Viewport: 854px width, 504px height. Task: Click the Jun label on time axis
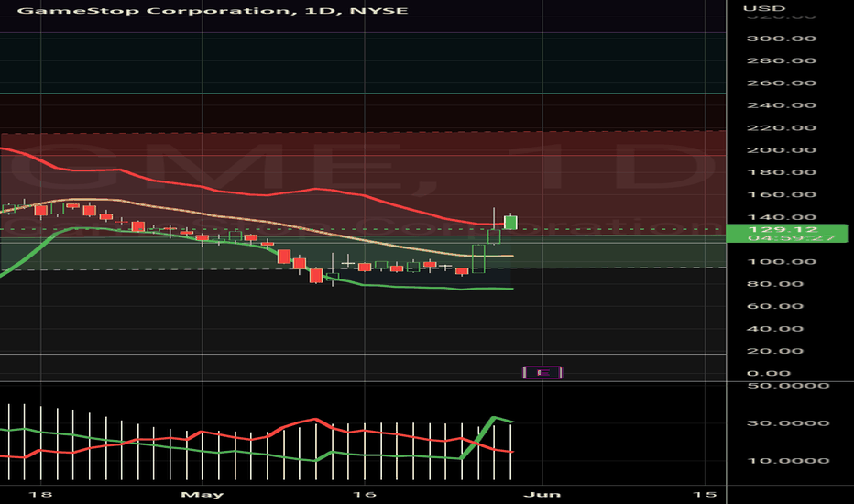pyautogui.click(x=542, y=494)
